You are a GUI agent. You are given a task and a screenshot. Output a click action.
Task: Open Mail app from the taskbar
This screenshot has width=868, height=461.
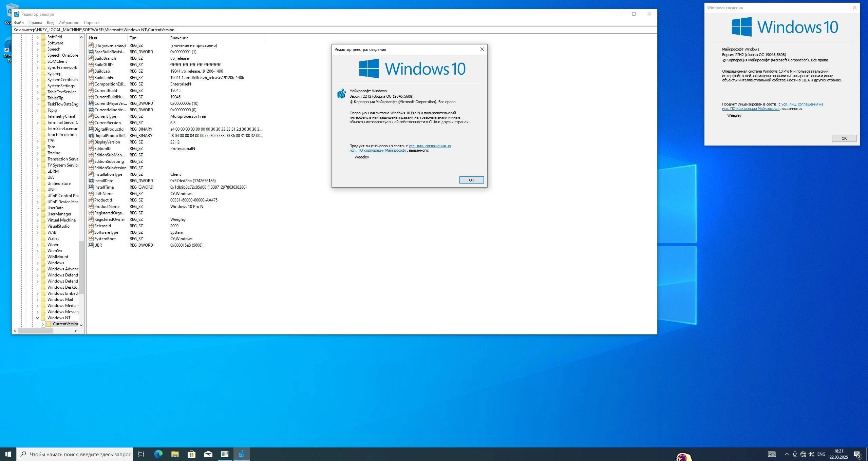point(208,454)
